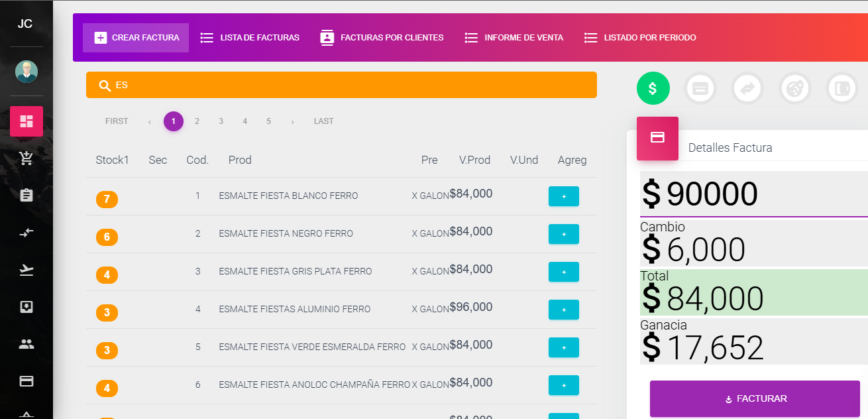Add Esmalte Fiesta Blanco Ferro to invoice

click(563, 196)
